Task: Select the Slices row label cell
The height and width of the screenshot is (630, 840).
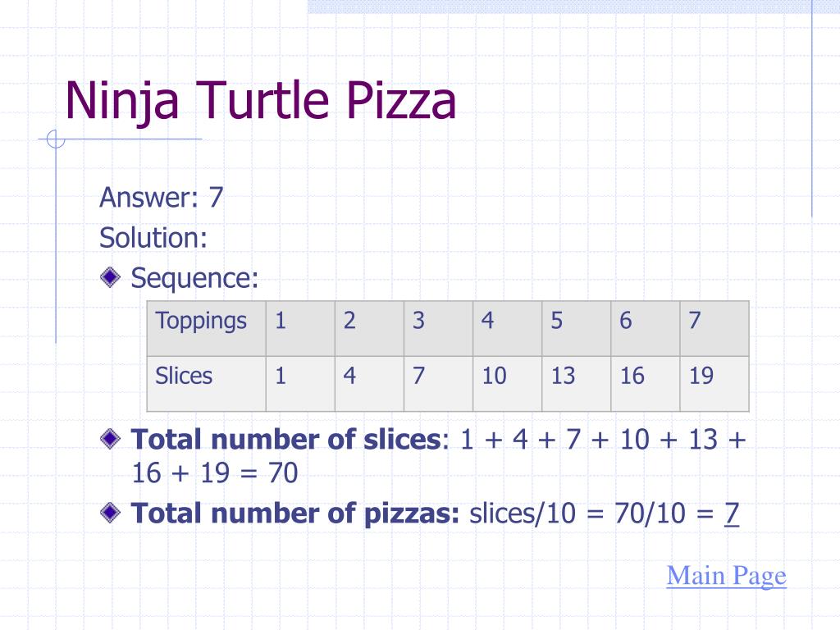Action: pos(206,384)
